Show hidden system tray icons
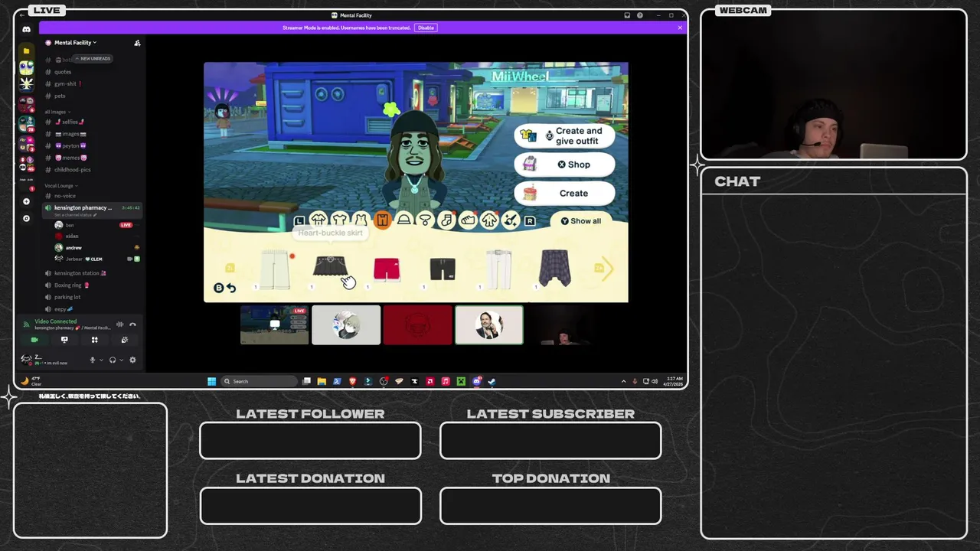The width and height of the screenshot is (980, 551). click(623, 381)
